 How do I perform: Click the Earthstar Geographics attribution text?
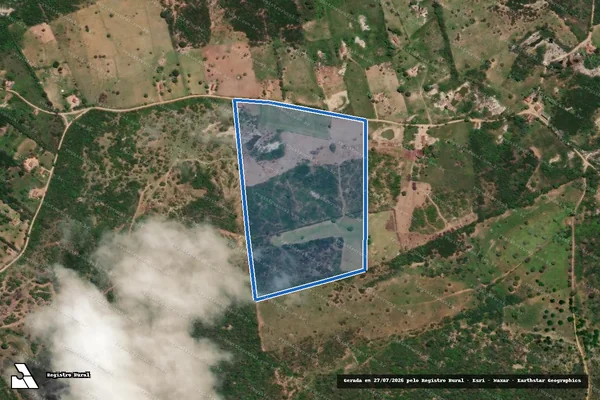tap(549, 381)
